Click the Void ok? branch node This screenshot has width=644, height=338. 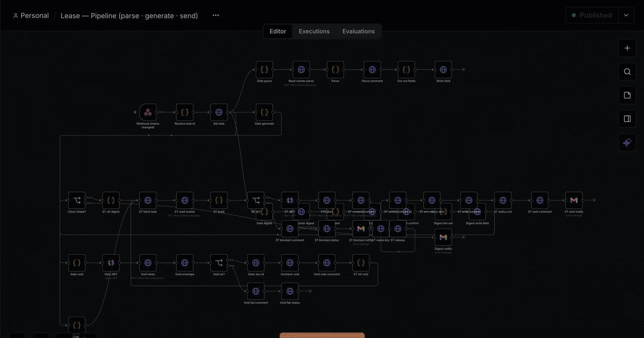coord(219,263)
